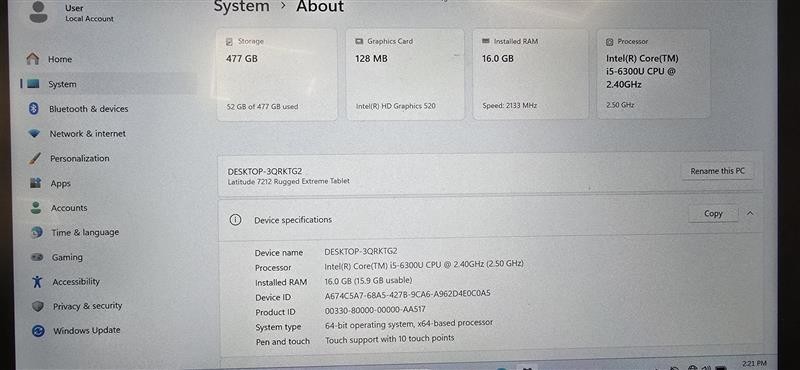This screenshot has height=370, width=800.
Task: Click '16.0 GB (15.9 GB usable)' value
Action: [x=368, y=280]
